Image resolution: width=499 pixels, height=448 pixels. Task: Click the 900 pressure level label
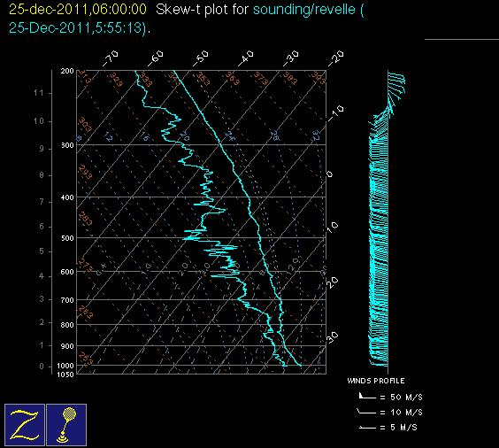[x=67, y=346]
